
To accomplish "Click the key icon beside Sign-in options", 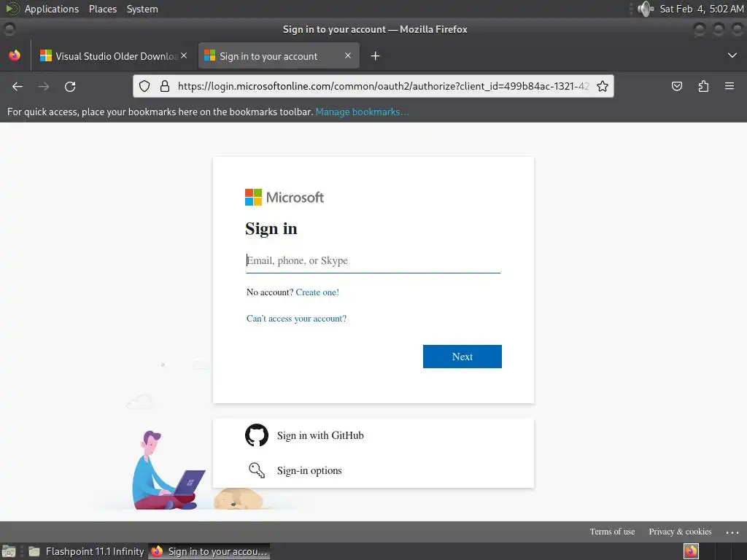I will point(257,470).
